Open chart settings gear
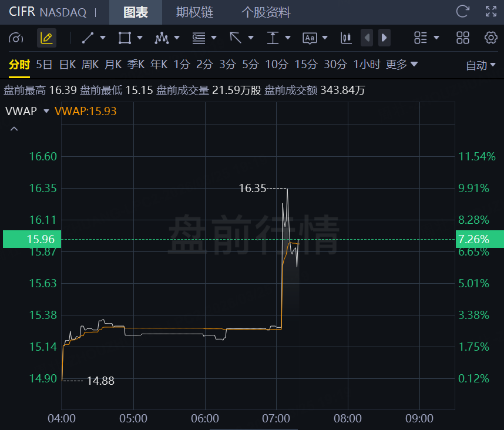 coord(491,38)
